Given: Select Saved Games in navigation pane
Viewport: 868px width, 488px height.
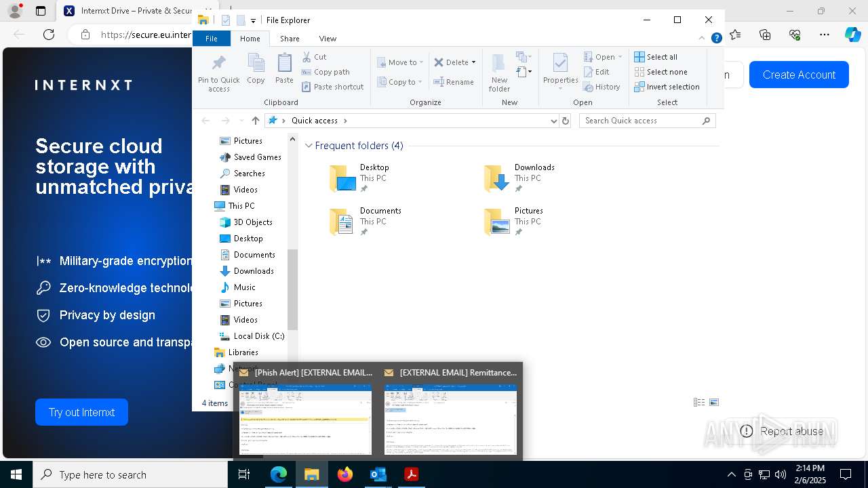Looking at the screenshot, I should tap(250, 157).
